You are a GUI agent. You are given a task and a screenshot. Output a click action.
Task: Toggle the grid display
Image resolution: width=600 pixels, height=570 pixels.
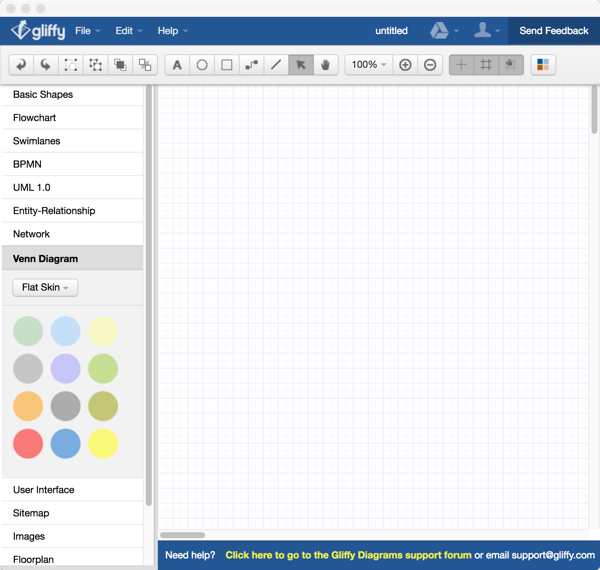[486, 65]
